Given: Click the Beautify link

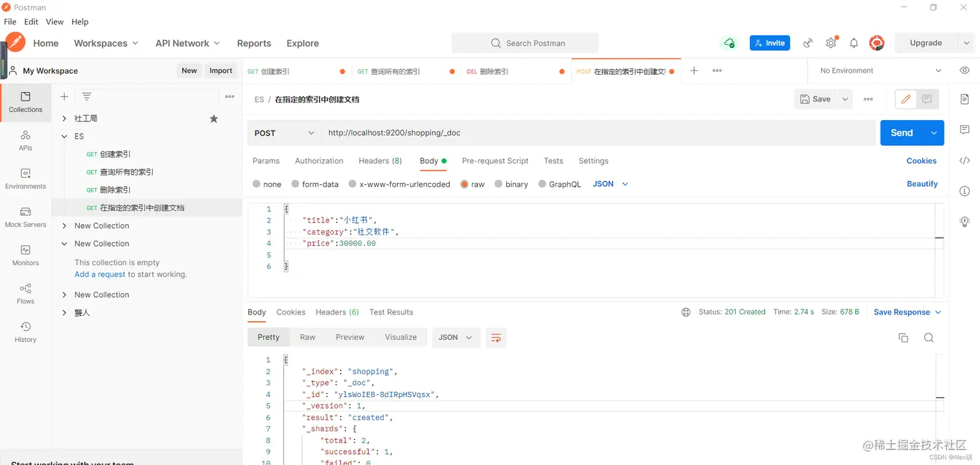Looking at the screenshot, I should click(x=922, y=184).
